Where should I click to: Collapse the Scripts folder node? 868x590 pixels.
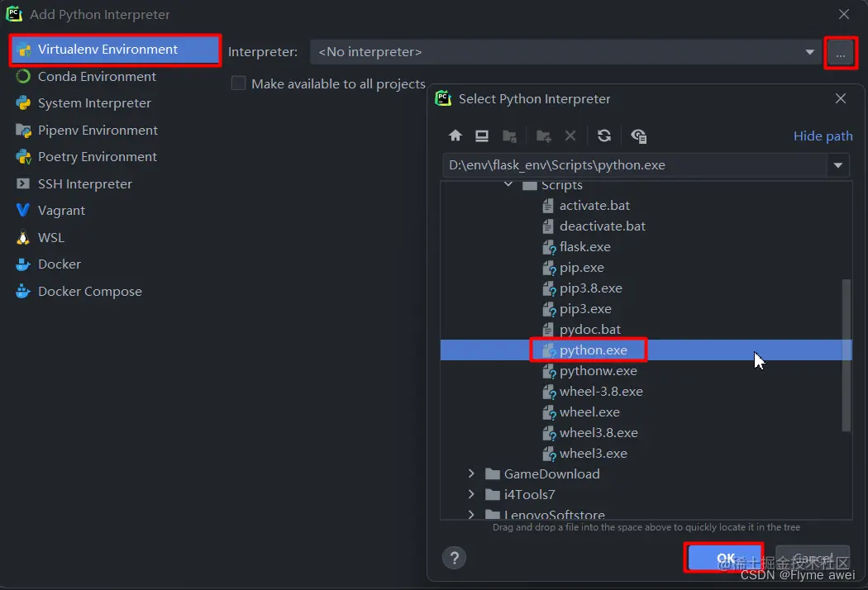pos(508,184)
